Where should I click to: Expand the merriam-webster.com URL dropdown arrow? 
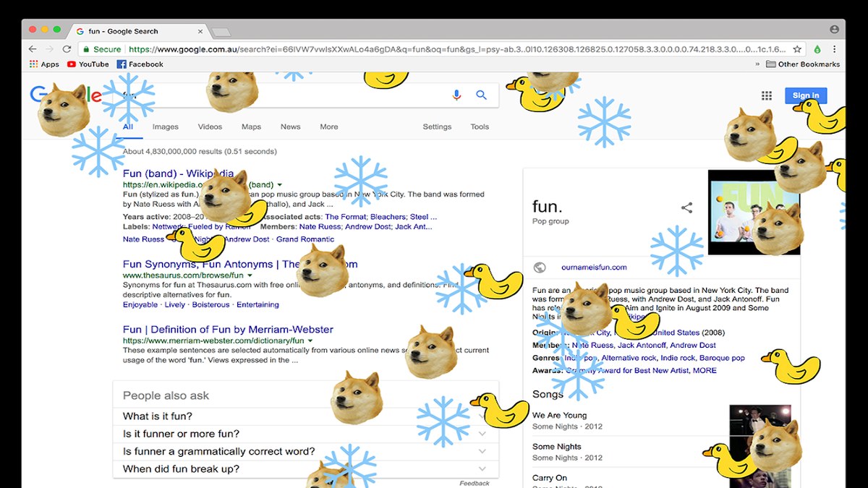[x=310, y=341]
